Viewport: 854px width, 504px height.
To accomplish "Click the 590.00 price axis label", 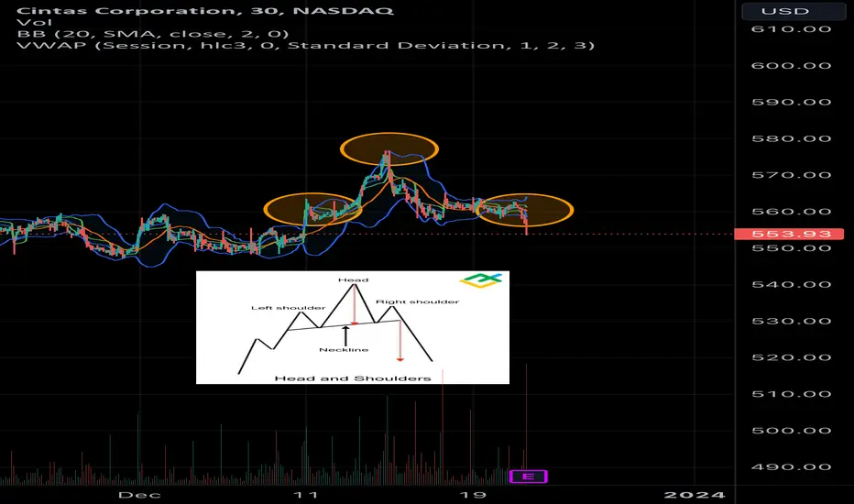I will click(x=791, y=102).
